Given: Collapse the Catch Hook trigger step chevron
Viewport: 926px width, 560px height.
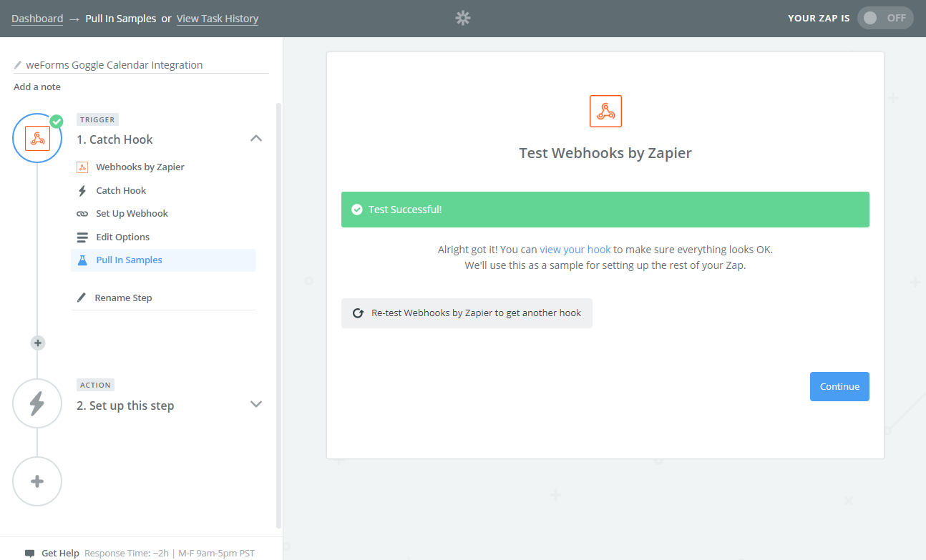Looking at the screenshot, I should click(x=256, y=138).
